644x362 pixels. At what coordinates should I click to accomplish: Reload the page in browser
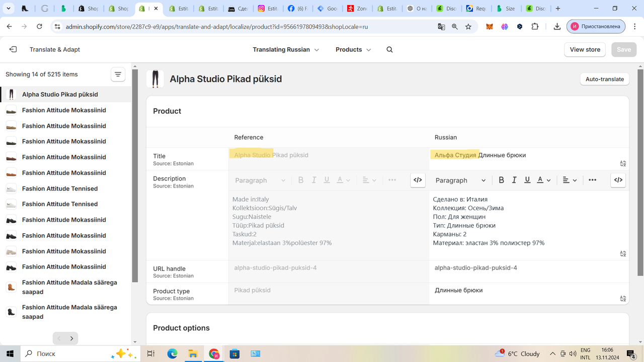(x=40, y=27)
